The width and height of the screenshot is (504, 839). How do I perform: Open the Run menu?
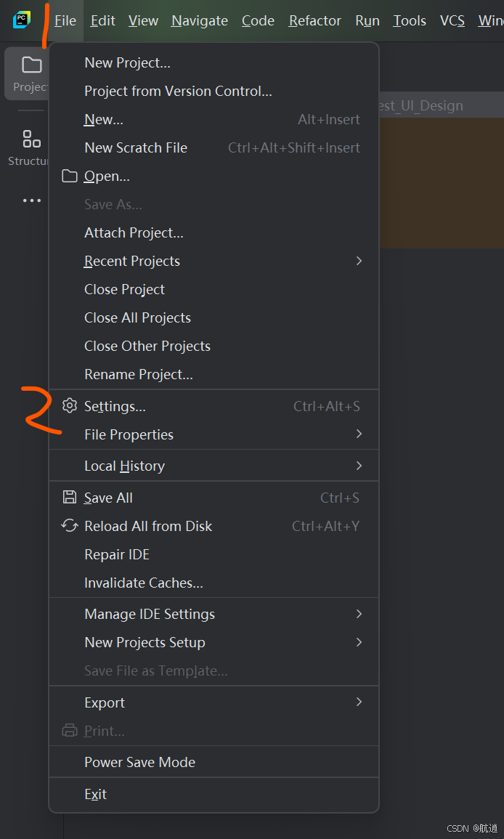pyautogui.click(x=367, y=20)
